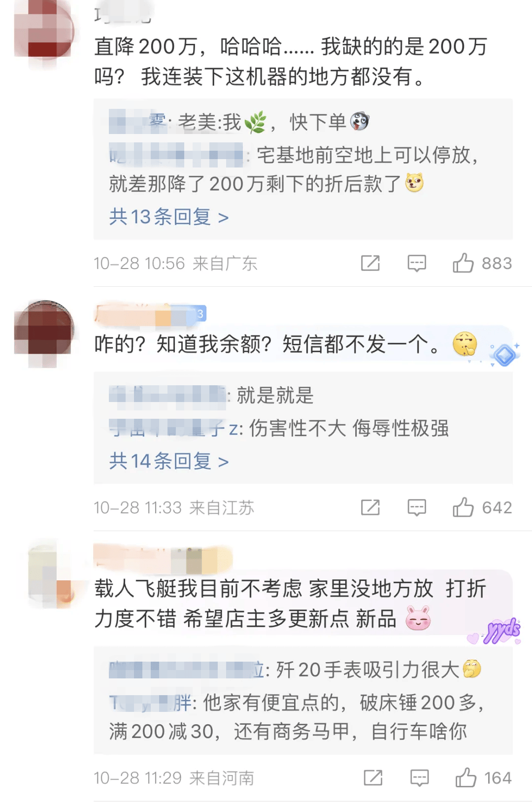The height and width of the screenshot is (806, 532).
Task: Tap share icon on Guangdong comment
Action: coord(370,263)
